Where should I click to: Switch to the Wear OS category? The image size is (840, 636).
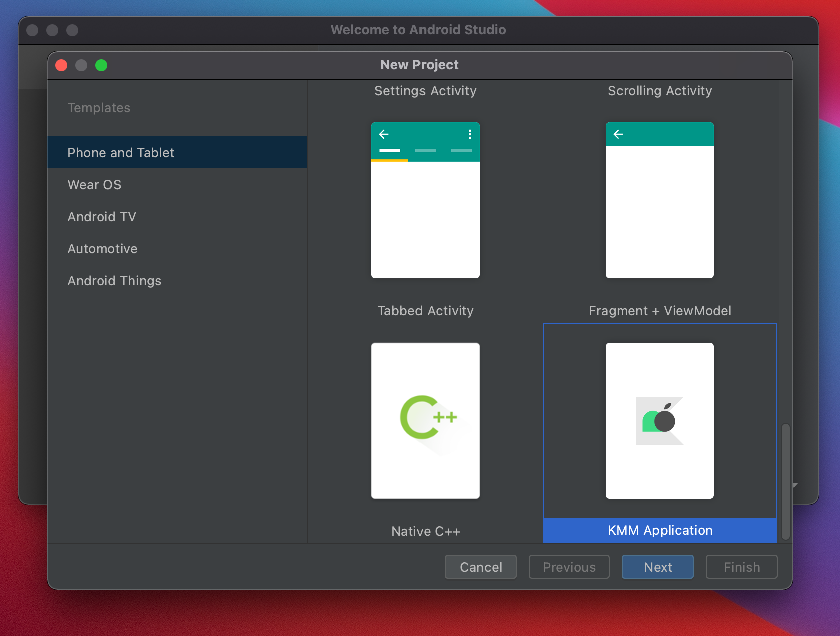pyautogui.click(x=94, y=185)
